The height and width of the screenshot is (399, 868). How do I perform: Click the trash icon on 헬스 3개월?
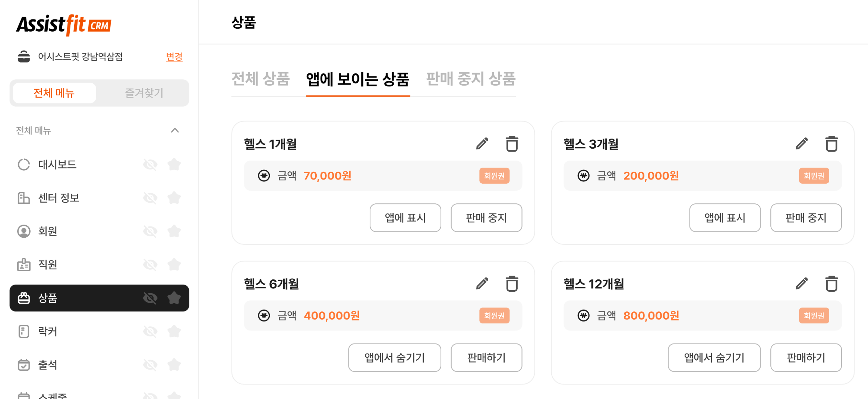click(x=831, y=144)
